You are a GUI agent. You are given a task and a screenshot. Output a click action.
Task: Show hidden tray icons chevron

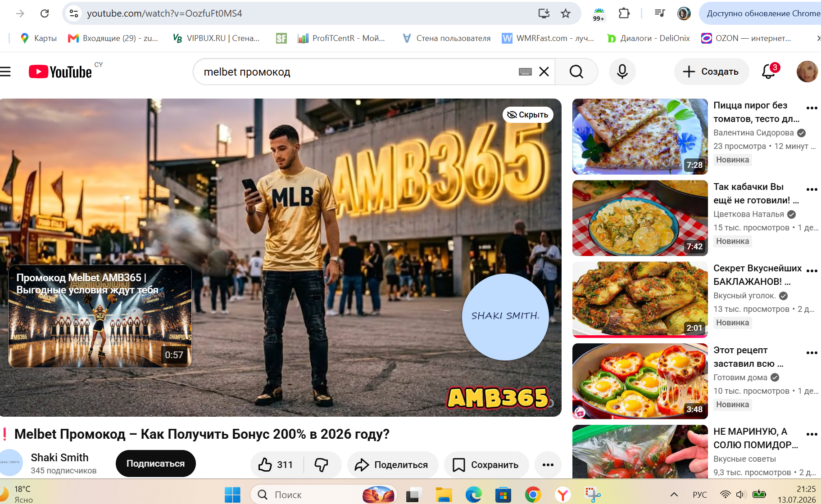(x=674, y=495)
